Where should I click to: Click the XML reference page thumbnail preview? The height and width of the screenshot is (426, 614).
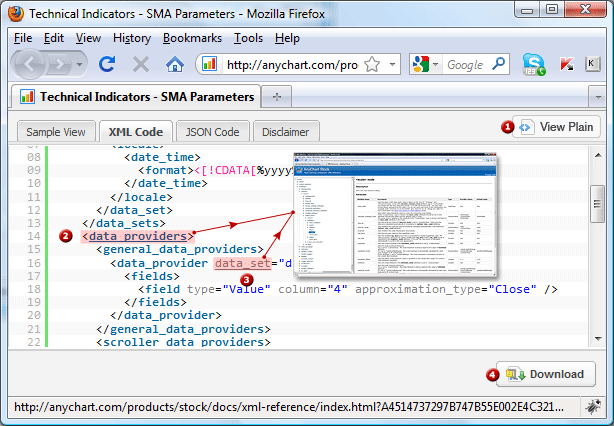pos(395,215)
